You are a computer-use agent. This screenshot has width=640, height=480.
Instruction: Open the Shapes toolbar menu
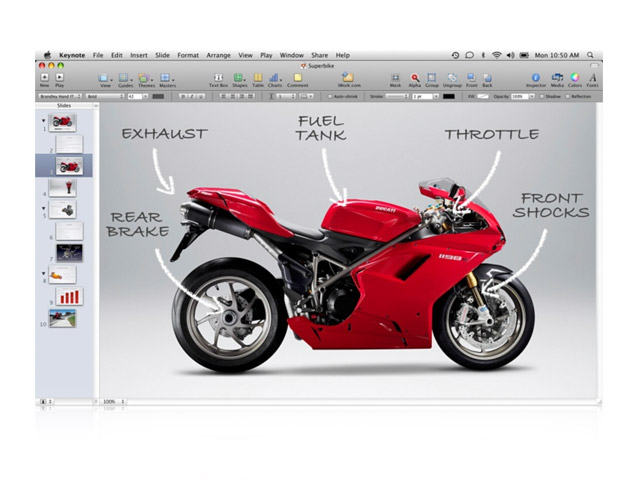(239, 80)
